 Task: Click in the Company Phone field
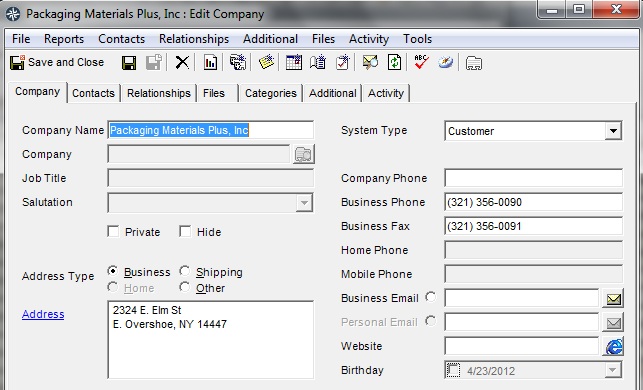click(x=534, y=178)
